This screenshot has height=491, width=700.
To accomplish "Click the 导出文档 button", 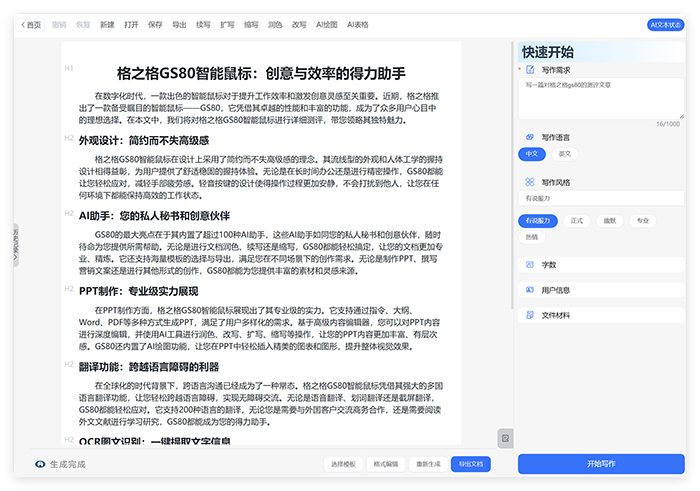I will 469,464.
